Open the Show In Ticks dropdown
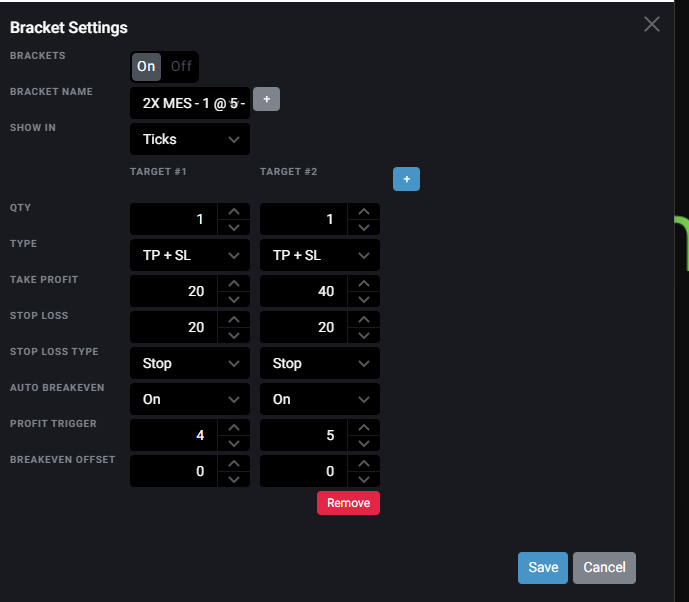The height and width of the screenshot is (602, 689). click(x=190, y=139)
